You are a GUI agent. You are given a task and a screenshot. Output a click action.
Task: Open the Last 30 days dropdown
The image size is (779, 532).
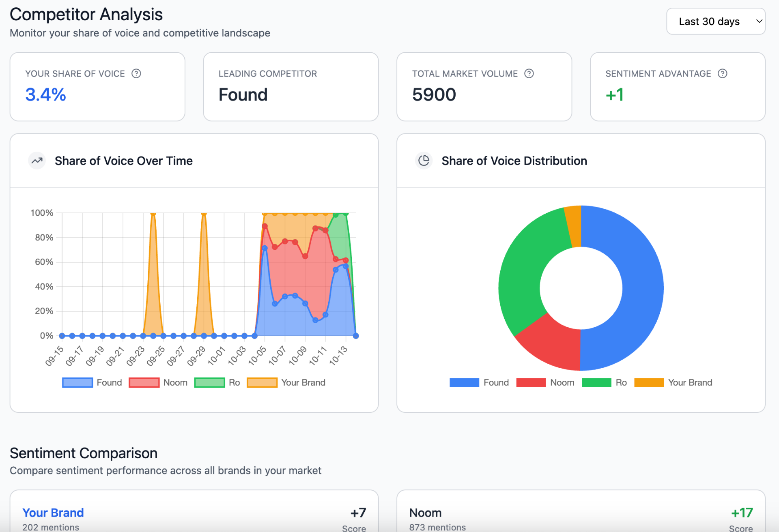coord(716,21)
